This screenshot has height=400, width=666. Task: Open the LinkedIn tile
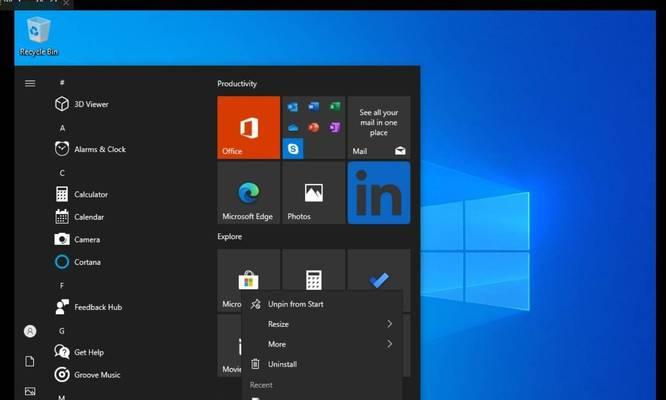pyautogui.click(x=379, y=192)
